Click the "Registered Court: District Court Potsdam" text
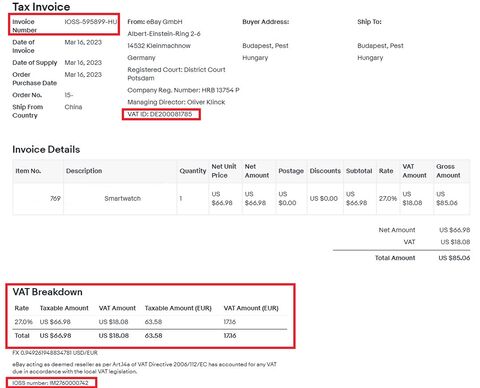 click(x=176, y=74)
